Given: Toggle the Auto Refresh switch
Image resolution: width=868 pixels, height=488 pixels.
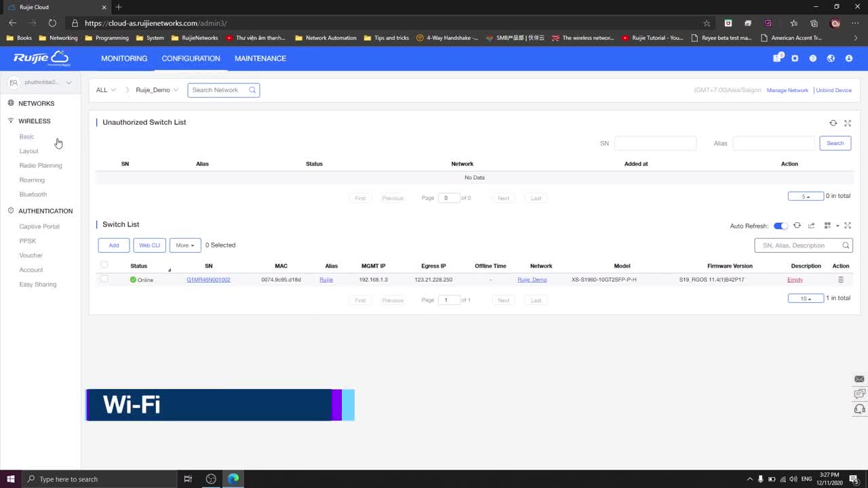Looking at the screenshot, I should pyautogui.click(x=781, y=226).
